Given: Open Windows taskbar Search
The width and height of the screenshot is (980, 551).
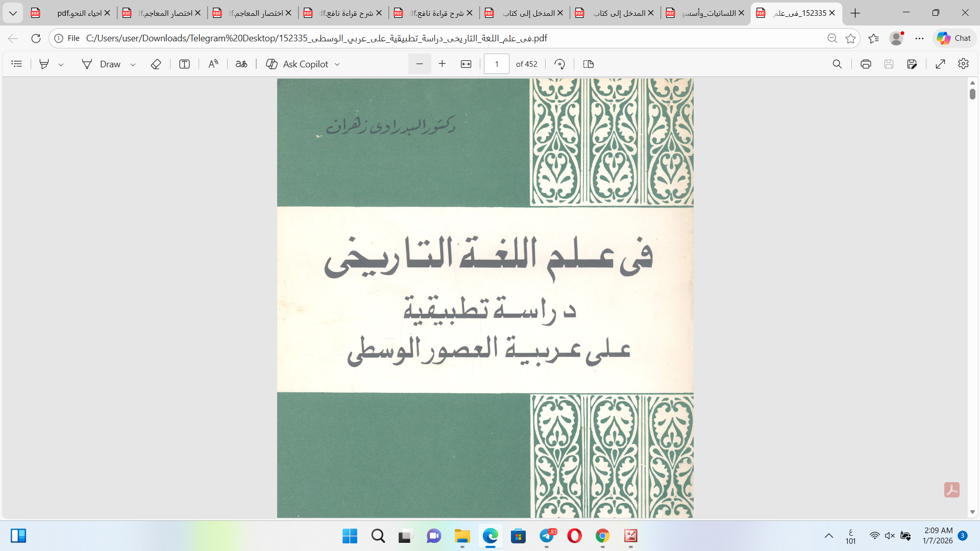Looking at the screenshot, I should tap(378, 536).
